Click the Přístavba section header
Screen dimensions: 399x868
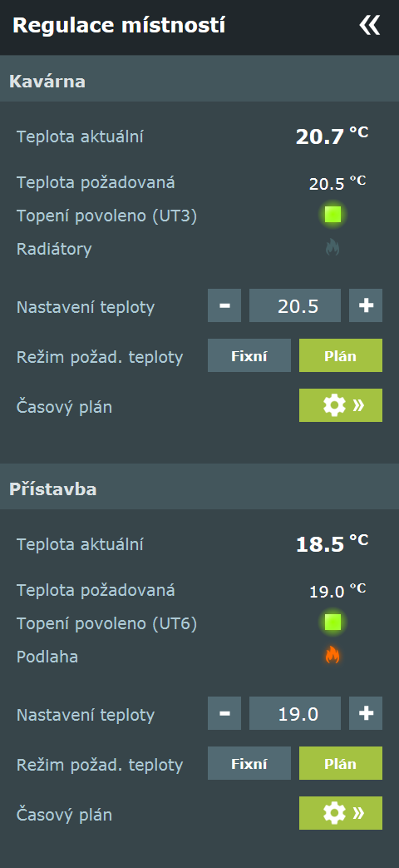click(199, 489)
